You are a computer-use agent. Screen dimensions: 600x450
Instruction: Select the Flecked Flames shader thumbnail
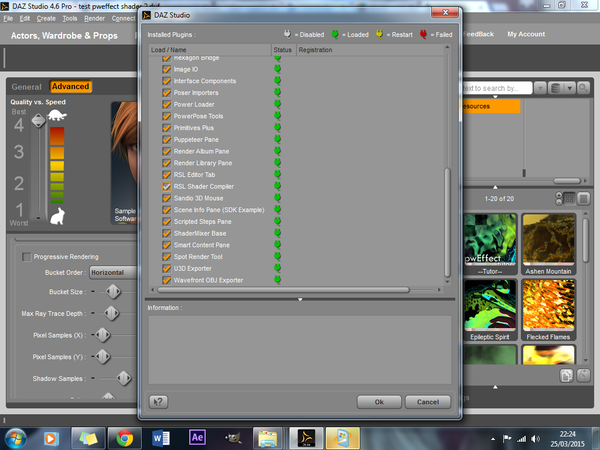(548, 310)
